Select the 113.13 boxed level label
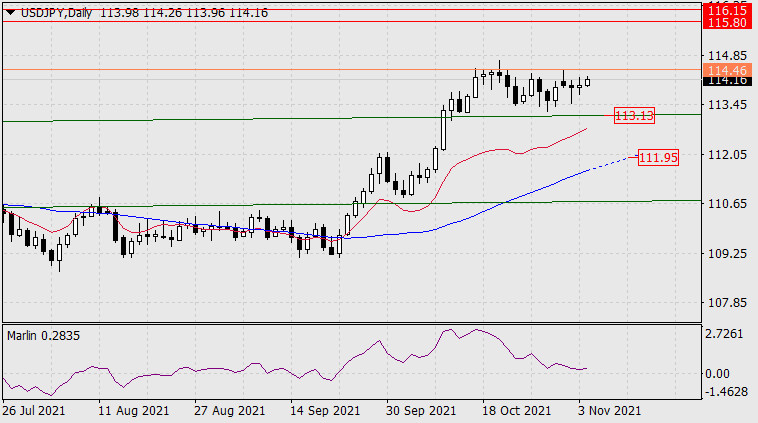758x423 pixels. (x=634, y=116)
